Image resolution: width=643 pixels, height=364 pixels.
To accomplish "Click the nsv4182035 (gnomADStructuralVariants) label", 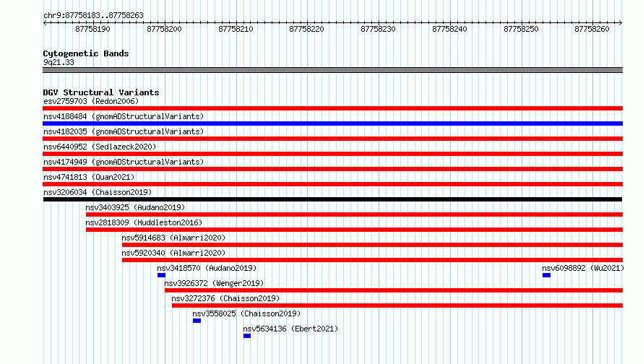I will (x=124, y=131).
